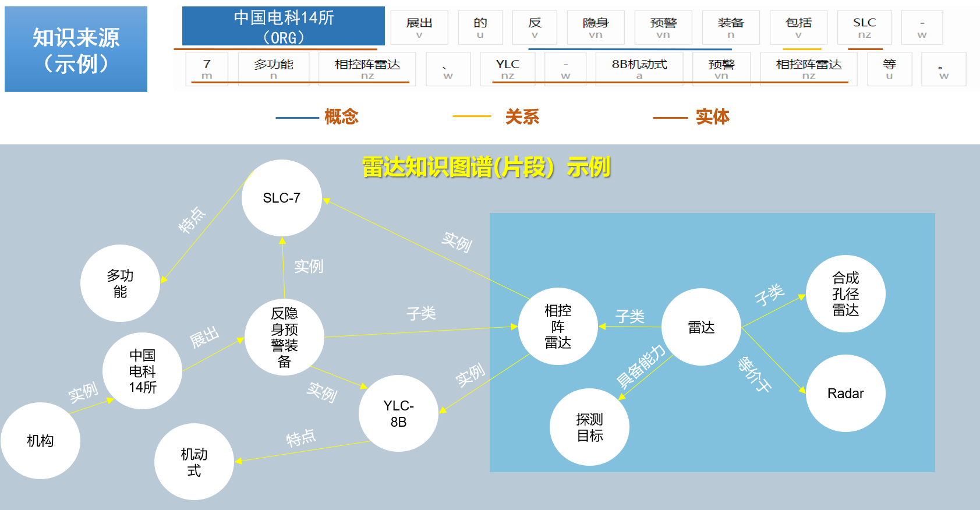Screen dimensions: 980x510
Task: Click the 多功能 n token box
Action: (274, 69)
